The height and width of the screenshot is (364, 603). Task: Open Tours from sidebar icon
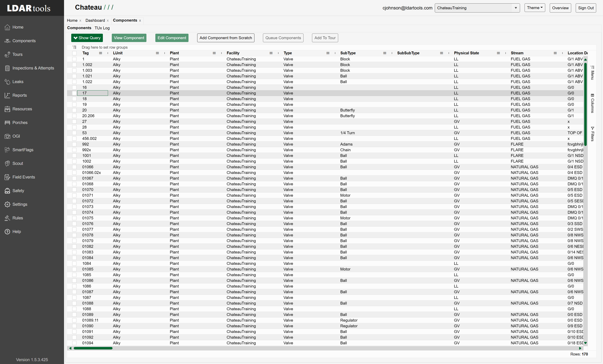coord(7,55)
